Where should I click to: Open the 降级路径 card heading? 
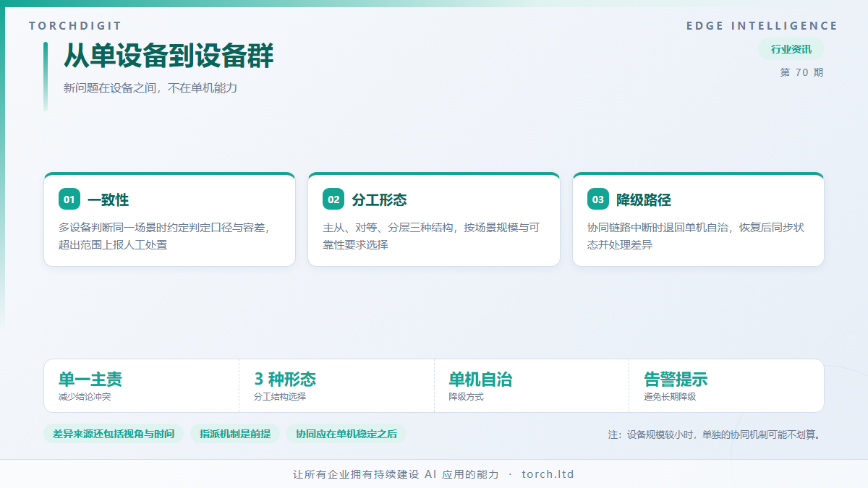tap(644, 200)
